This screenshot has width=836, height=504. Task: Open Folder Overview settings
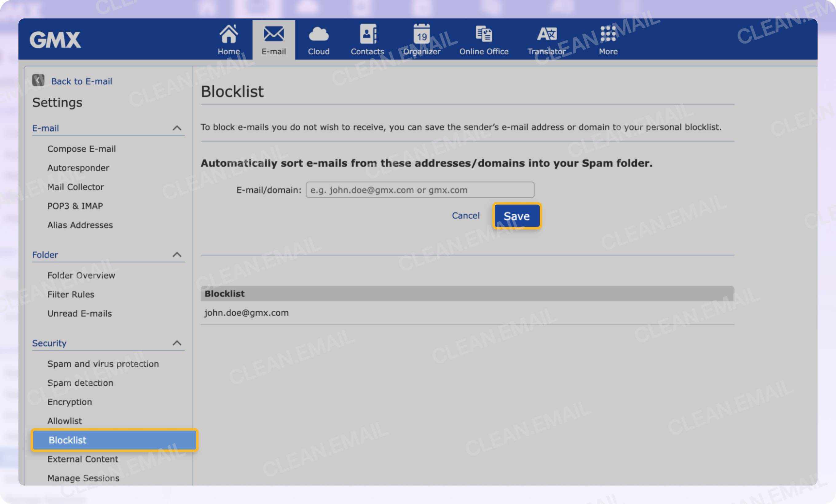point(81,275)
